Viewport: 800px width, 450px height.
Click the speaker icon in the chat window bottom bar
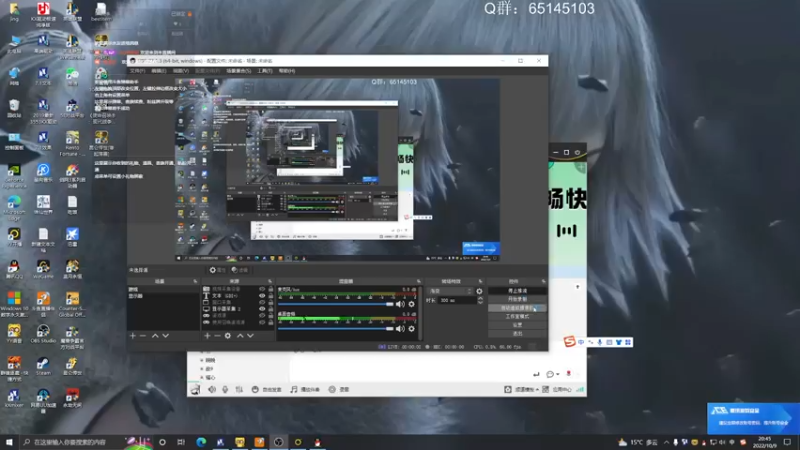[212, 389]
